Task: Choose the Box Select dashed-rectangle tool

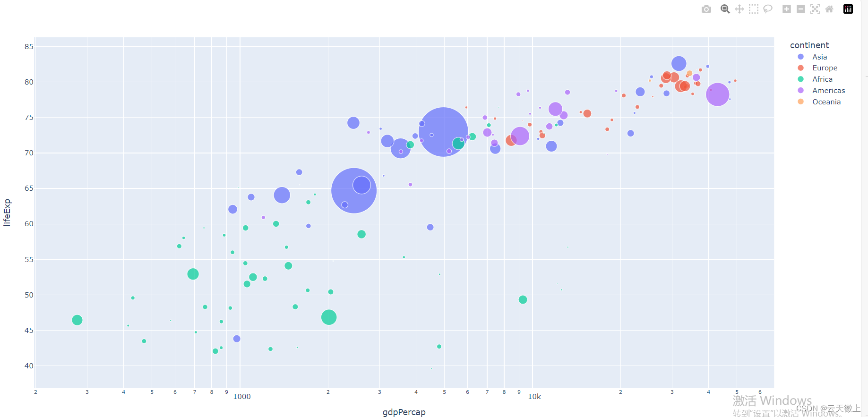Action: 754,9
